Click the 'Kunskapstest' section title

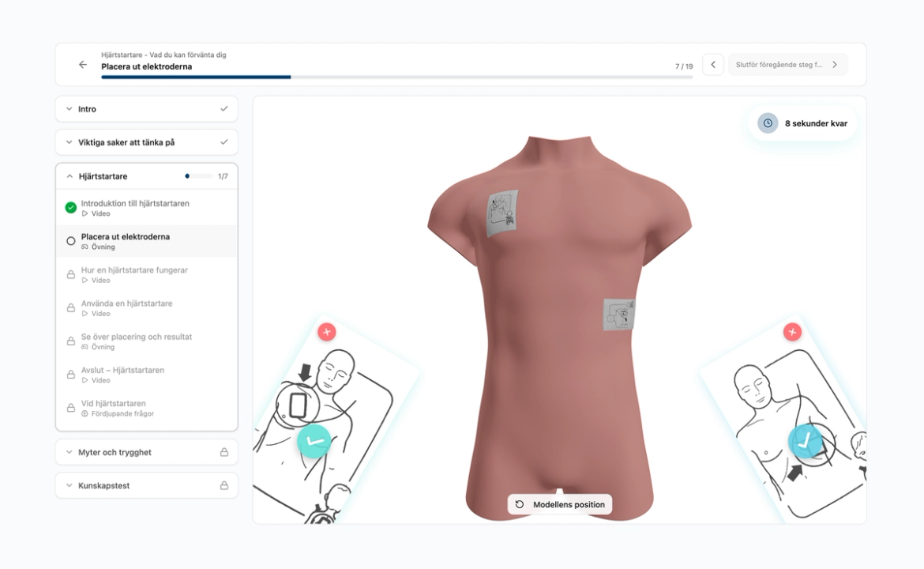click(103, 486)
